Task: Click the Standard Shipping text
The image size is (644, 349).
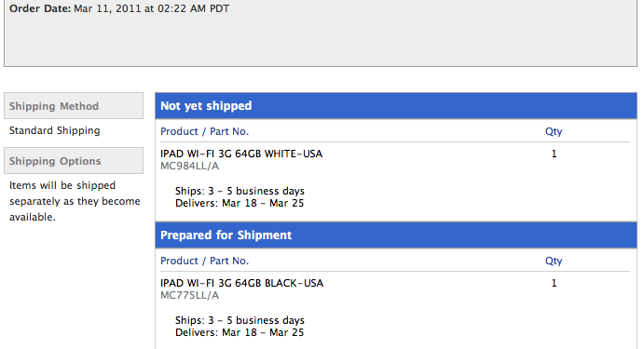Action: [55, 130]
